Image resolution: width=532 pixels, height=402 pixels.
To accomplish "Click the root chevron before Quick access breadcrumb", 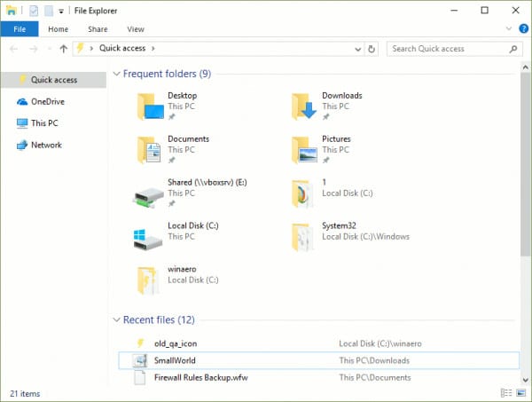I will [91, 49].
